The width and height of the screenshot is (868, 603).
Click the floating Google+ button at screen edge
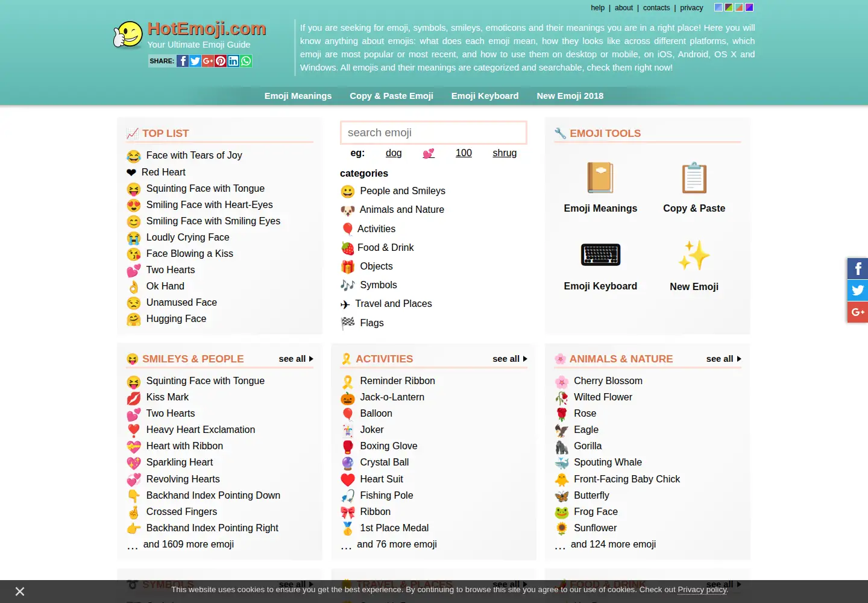(858, 312)
